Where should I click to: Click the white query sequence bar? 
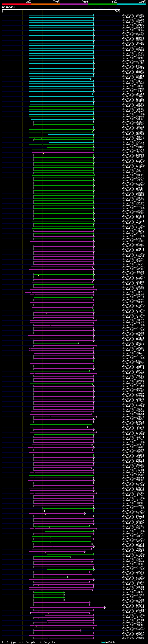tap(61, 9)
